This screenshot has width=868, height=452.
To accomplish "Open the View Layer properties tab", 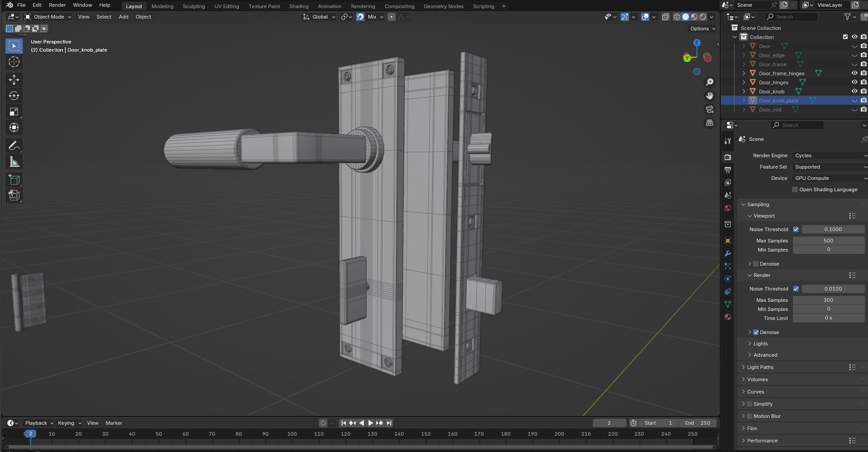I will (728, 182).
